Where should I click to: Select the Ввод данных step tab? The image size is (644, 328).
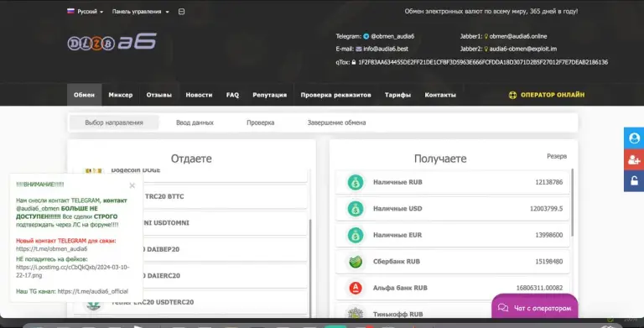195,122
